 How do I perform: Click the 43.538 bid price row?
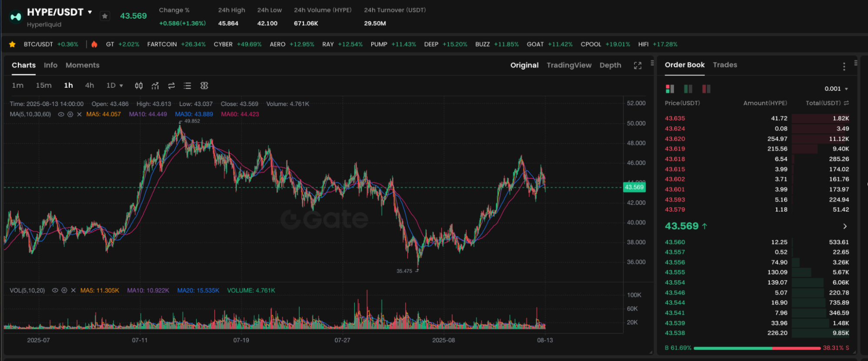coord(756,333)
